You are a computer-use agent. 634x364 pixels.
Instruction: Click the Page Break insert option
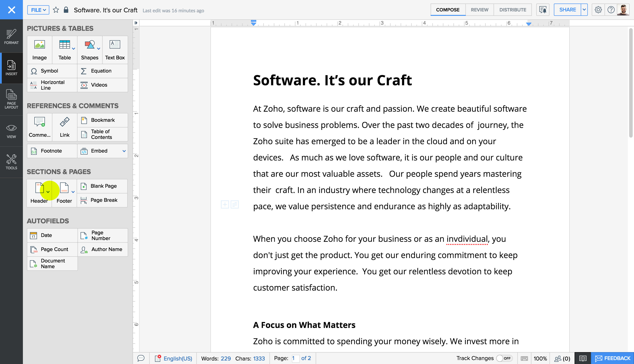tap(104, 200)
